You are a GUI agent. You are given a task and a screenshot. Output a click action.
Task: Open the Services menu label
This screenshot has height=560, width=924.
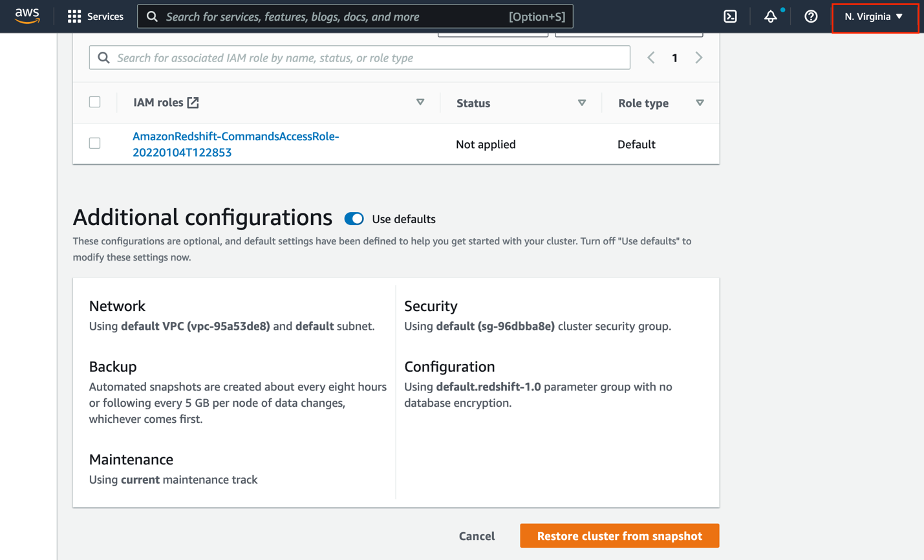tap(105, 17)
